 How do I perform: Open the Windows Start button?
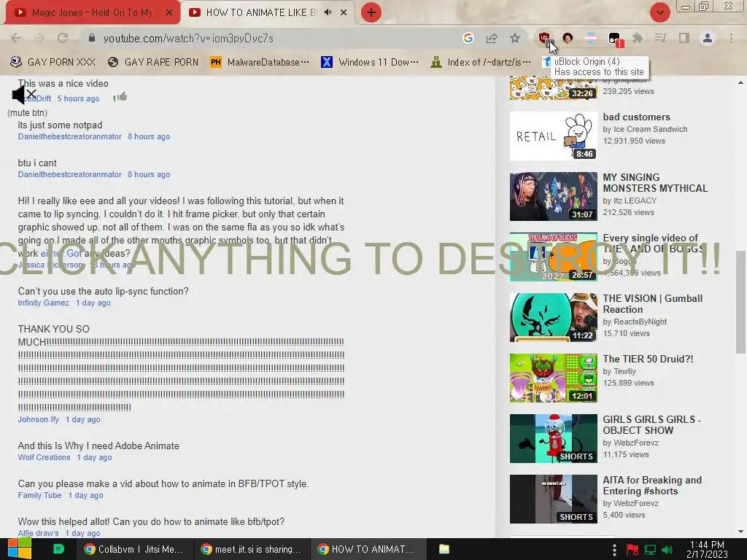coord(18,549)
